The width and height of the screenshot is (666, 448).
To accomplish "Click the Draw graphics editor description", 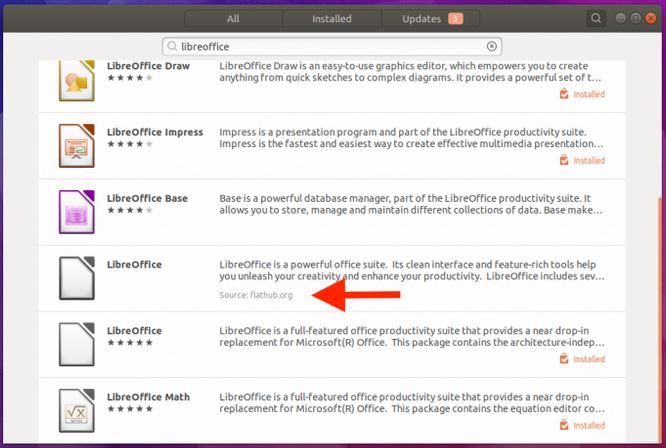I will tap(410, 72).
